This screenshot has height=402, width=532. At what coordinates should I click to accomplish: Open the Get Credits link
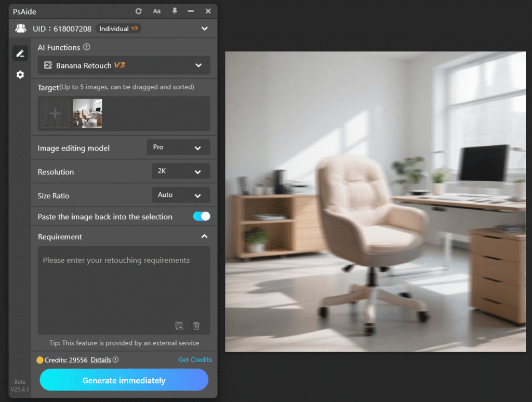195,359
